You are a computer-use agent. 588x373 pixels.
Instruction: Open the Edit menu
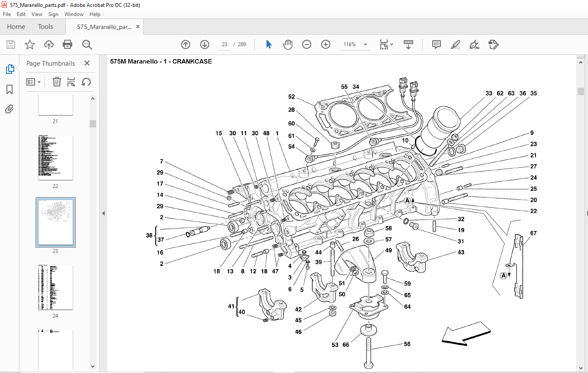coord(21,14)
